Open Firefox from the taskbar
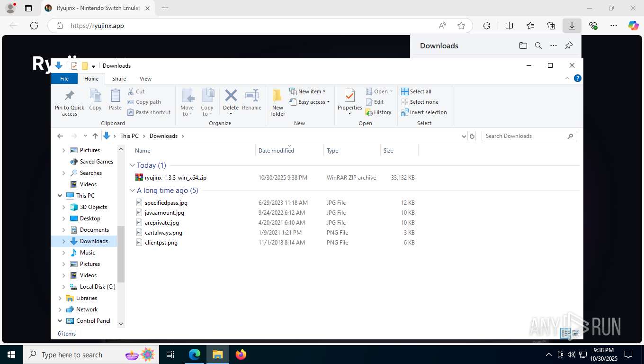Image resolution: width=644 pixels, height=364 pixels. [x=241, y=355]
